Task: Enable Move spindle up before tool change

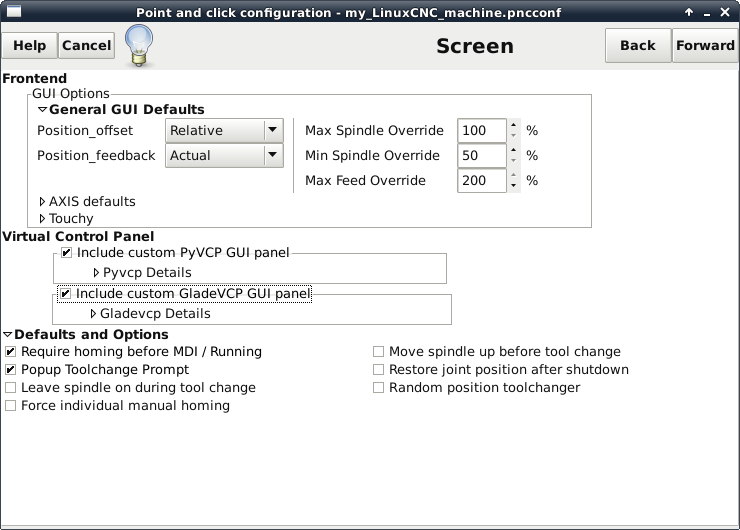Action: click(379, 352)
